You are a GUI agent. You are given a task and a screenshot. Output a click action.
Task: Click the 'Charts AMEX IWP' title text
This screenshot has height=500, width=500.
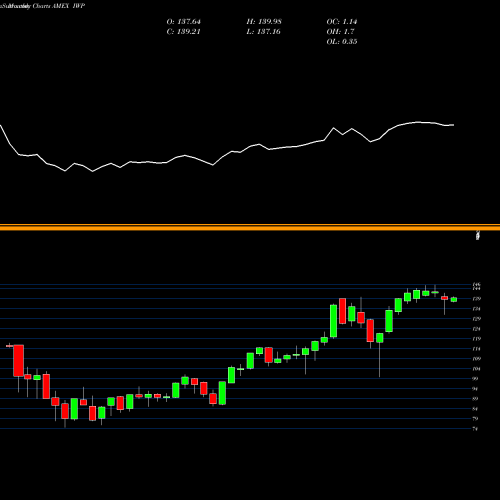click(59, 6)
